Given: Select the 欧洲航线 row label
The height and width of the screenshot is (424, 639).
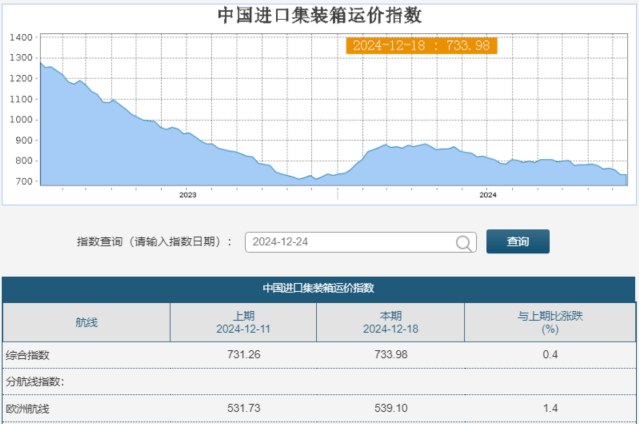Looking at the screenshot, I should pos(28,409).
